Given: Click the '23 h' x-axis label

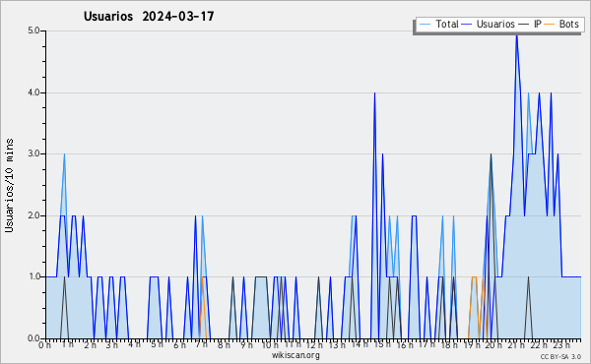Looking at the screenshot, I should tap(561, 345).
